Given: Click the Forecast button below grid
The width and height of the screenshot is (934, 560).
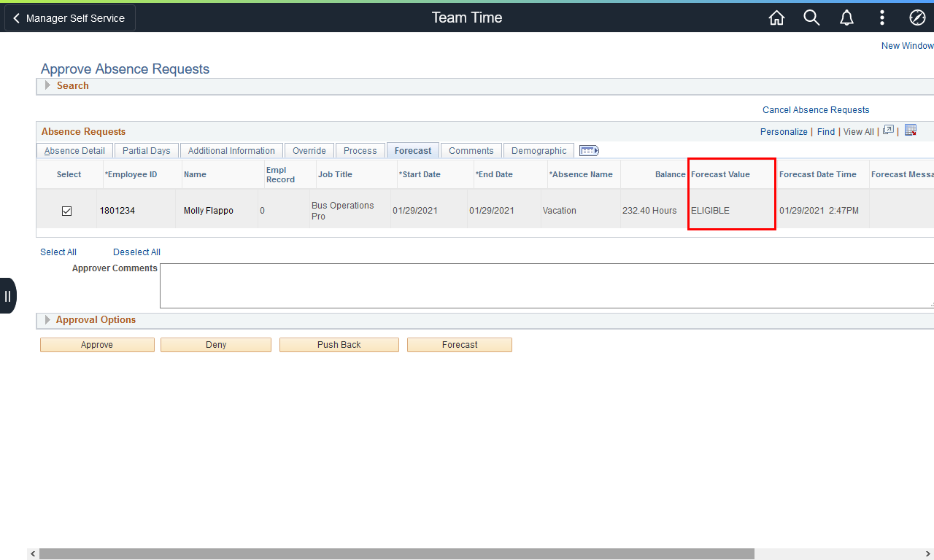Looking at the screenshot, I should point(460,345).
